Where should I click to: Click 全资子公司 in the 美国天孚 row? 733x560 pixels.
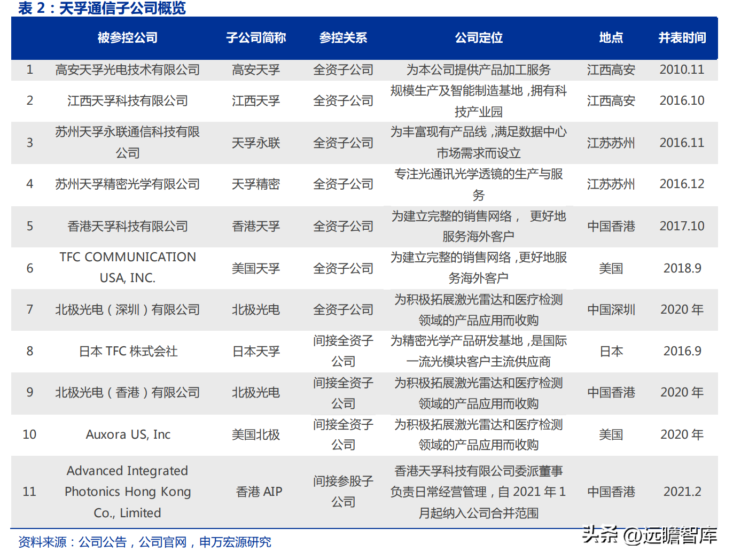click(343, 269)
